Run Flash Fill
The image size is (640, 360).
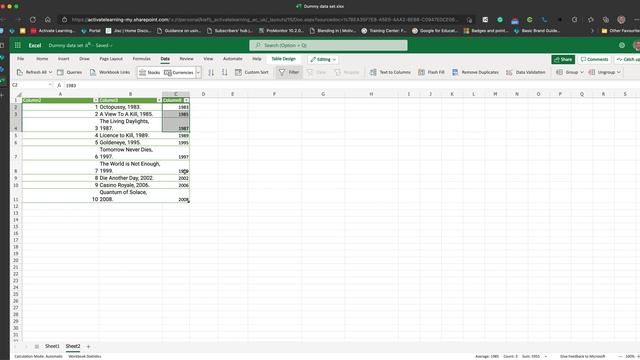pos(431,72)
